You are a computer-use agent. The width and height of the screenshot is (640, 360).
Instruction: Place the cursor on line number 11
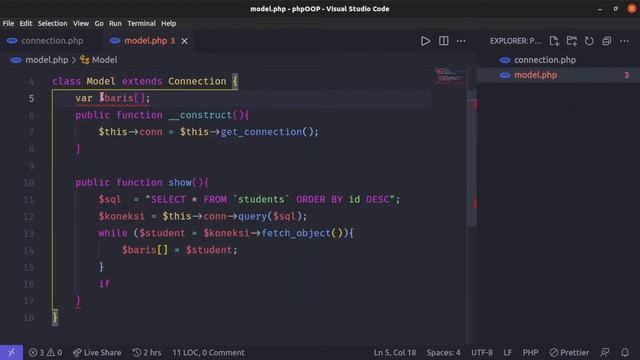tap(29, 200)
